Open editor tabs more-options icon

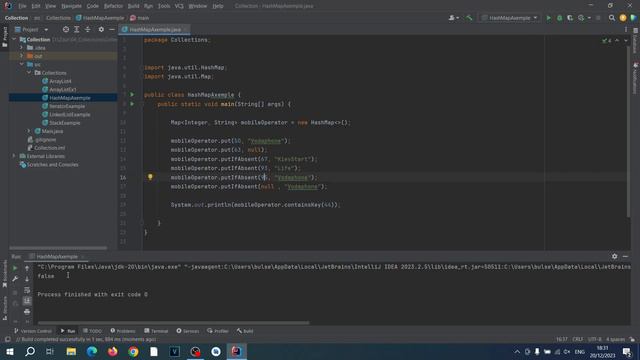[x=625, y=29]
